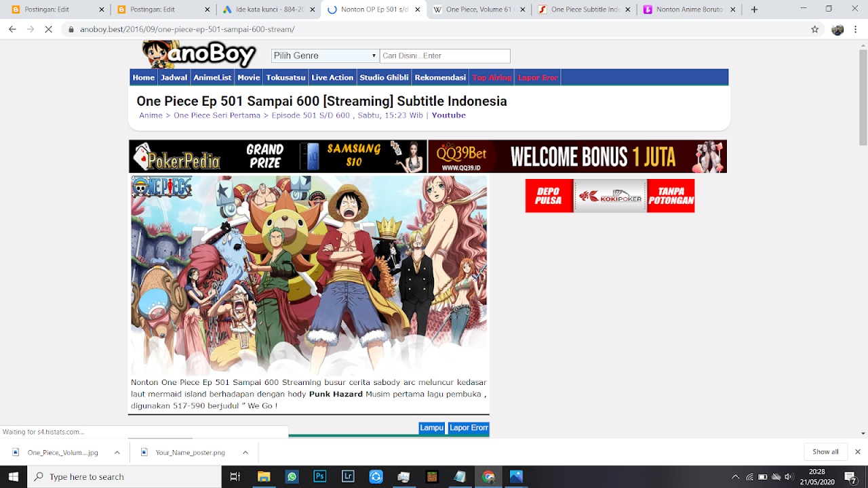The height and width of the screenshot is (488, 868).
Task: Open Tokusatsu in site navigation
Action: click(x=285, y=77)
